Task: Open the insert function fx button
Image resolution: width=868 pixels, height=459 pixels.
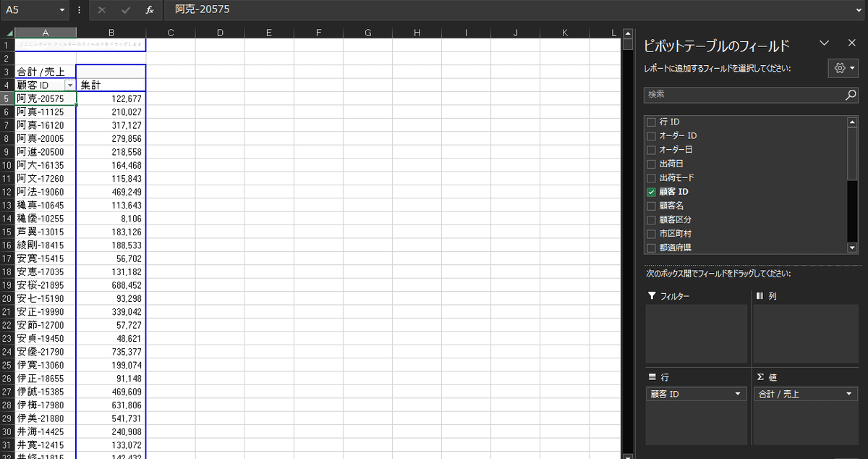Action: (x=150, y=10)
